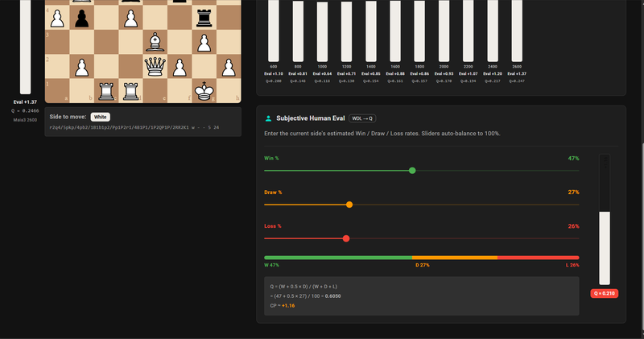Click the Draw % slider handle
The image size is (644, 339).
tap(349, 205)
